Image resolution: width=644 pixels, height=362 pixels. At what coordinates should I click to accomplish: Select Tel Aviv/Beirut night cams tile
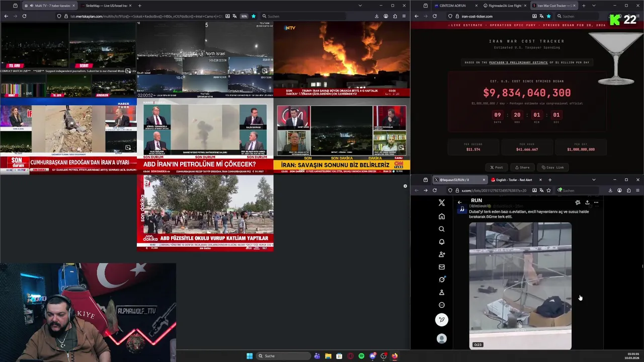click(x=68, y=59)
